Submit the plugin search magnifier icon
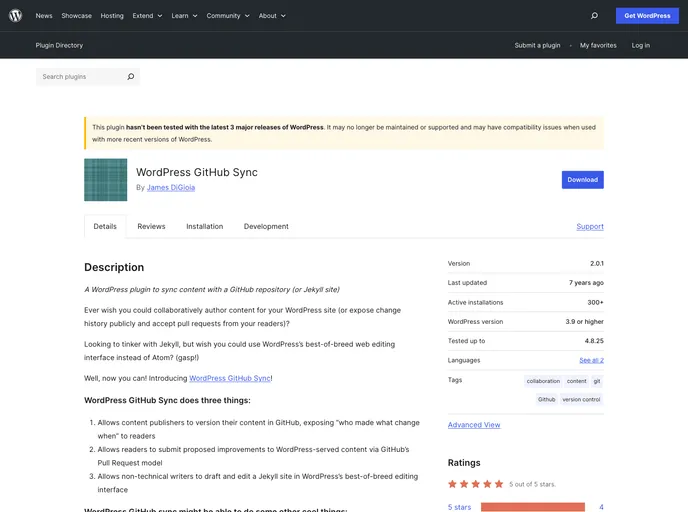Image resolution: width=688 pixels, height=512 pixels. [131, 77]
